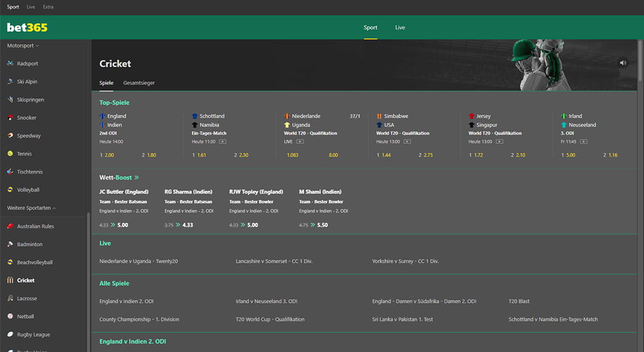The width and height of the screenshot is (644, 352).
Task: Open live match Niederlande v Uganda - Twenty20
Action: point(139,262)
